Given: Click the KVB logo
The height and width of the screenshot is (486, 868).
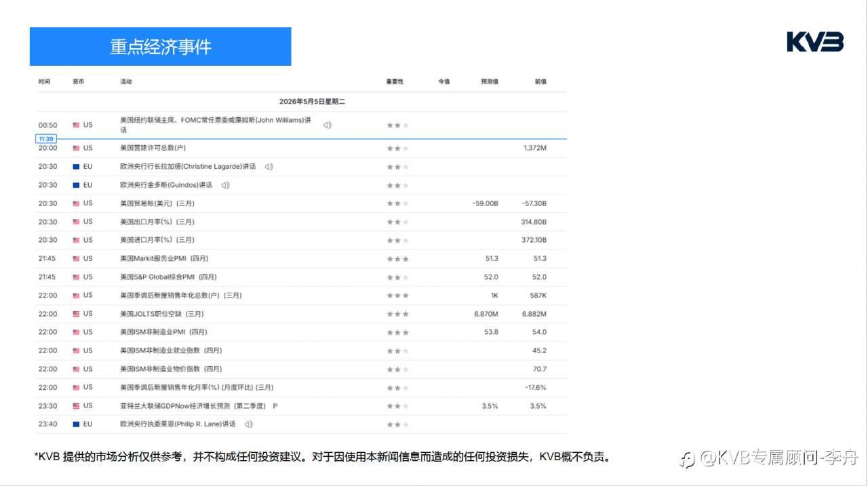Looking at the screenshot, I should click(815, 42).
